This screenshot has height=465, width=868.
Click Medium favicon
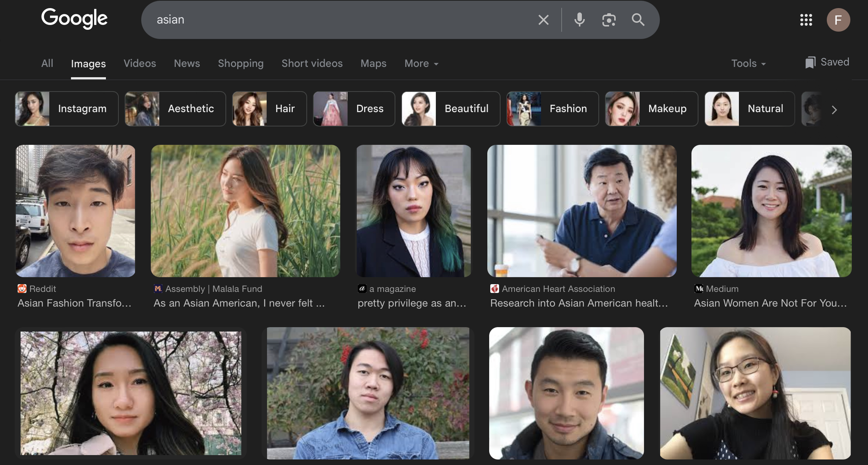pos(699,289)
